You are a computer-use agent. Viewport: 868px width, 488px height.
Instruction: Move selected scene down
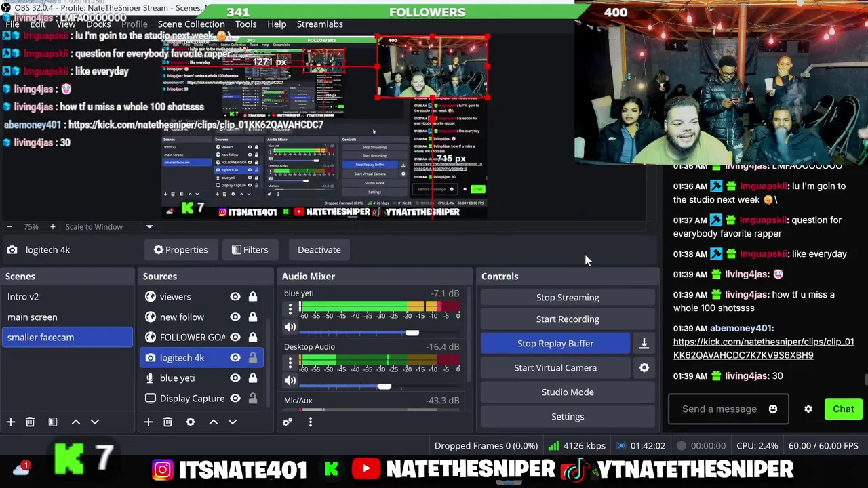click(95, 422)
